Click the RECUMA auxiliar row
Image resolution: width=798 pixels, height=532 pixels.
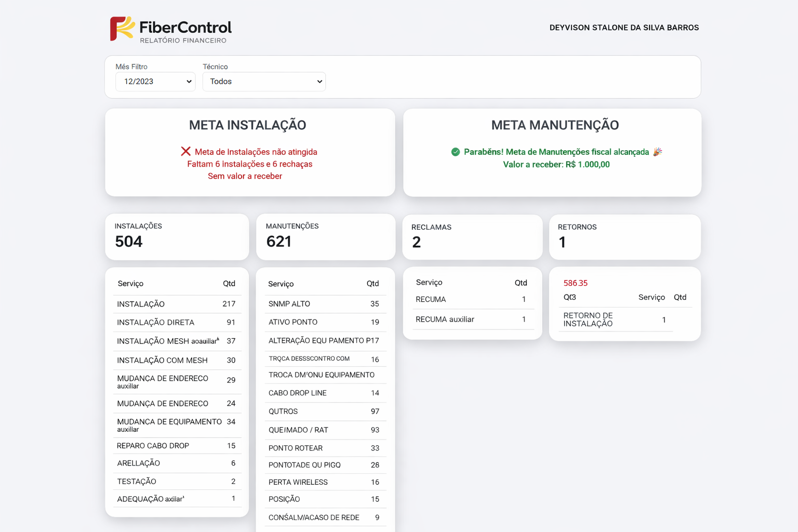(x=472, y=319)
